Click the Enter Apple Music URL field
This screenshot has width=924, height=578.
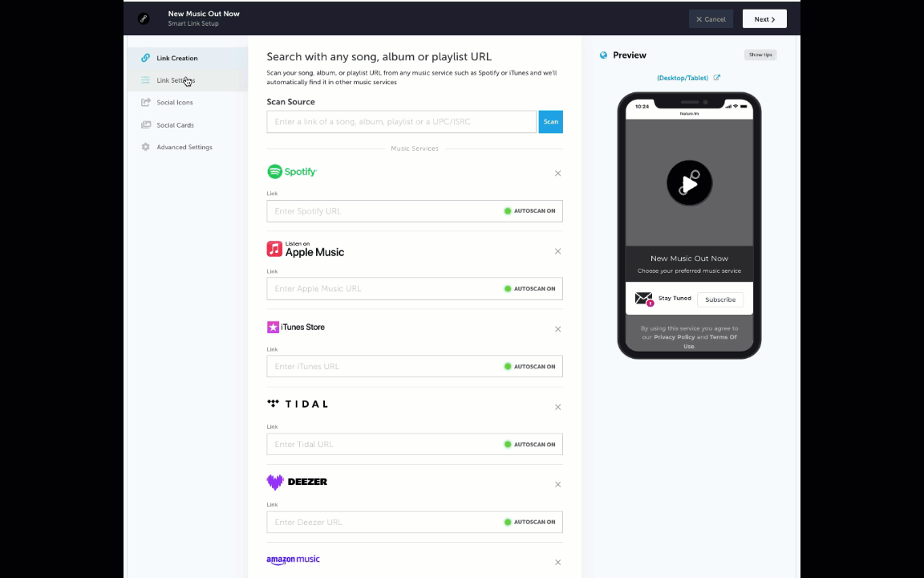click(x=414, y=288)
